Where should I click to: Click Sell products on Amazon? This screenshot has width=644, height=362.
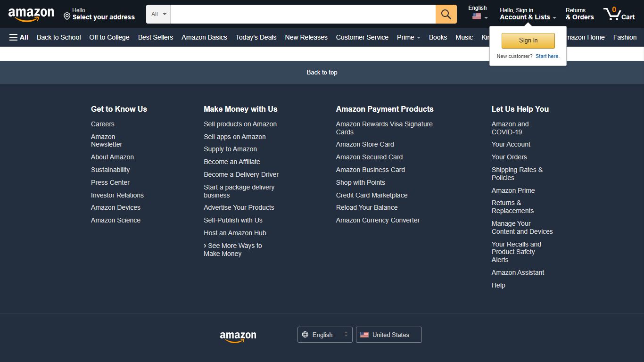[240, 124]
